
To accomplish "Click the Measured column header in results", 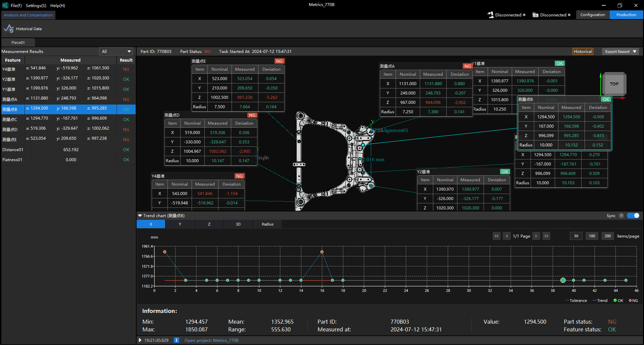I will point(70,60).
